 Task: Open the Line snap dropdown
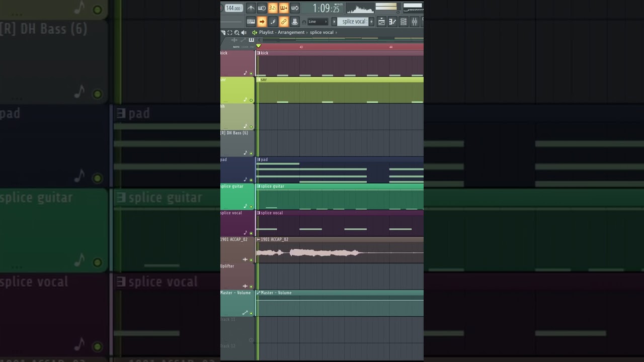click(x=318, y=22)
